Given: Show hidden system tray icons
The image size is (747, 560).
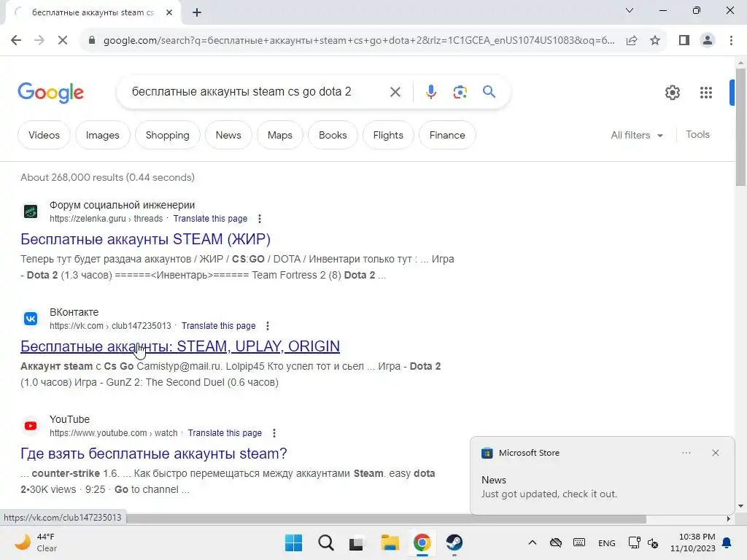Looking at the screenshot, I should click(532, 542).
